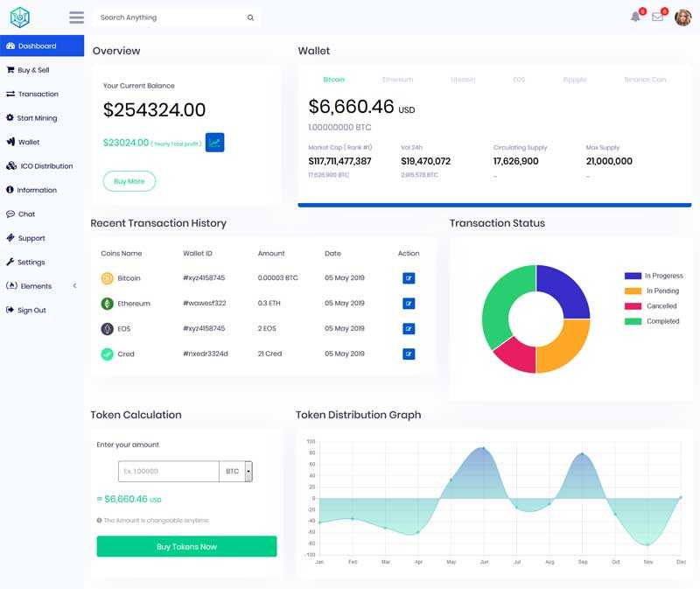Switch to the Binance Coin tab
The height and width of the screenshot is (589, 700).
(645, 80)
